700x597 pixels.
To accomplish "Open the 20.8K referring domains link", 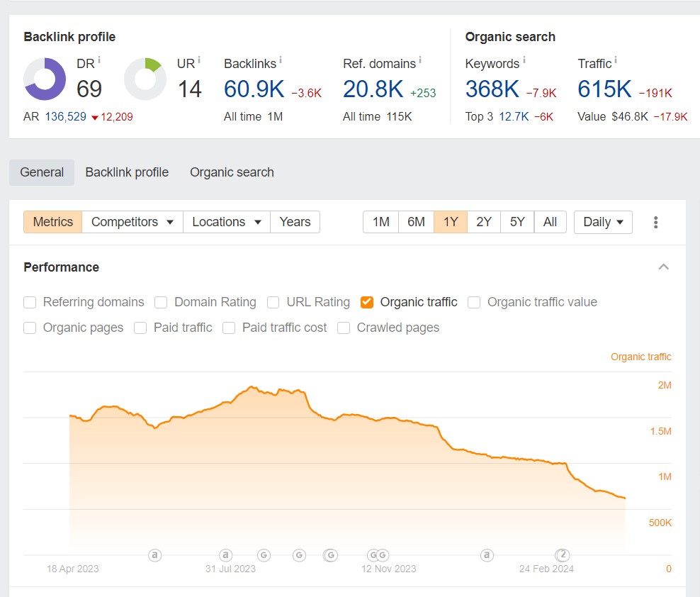I will coord(373,89).
